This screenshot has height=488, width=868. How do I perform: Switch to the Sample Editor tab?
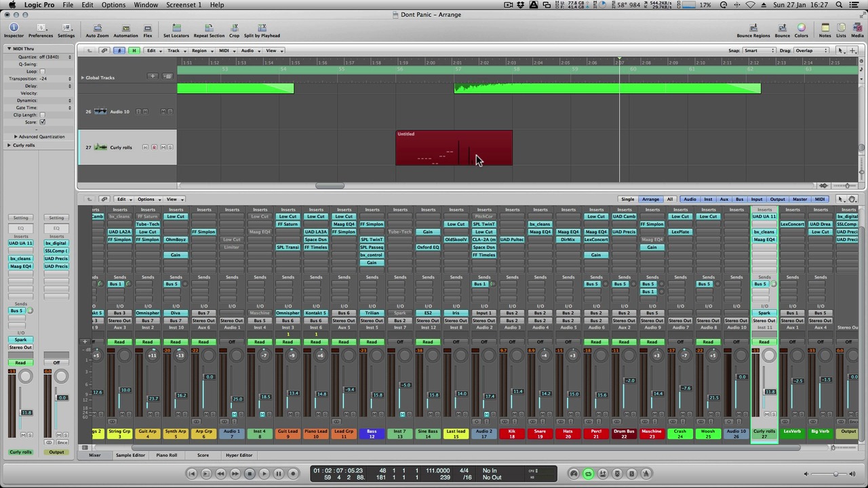(130, 455)
